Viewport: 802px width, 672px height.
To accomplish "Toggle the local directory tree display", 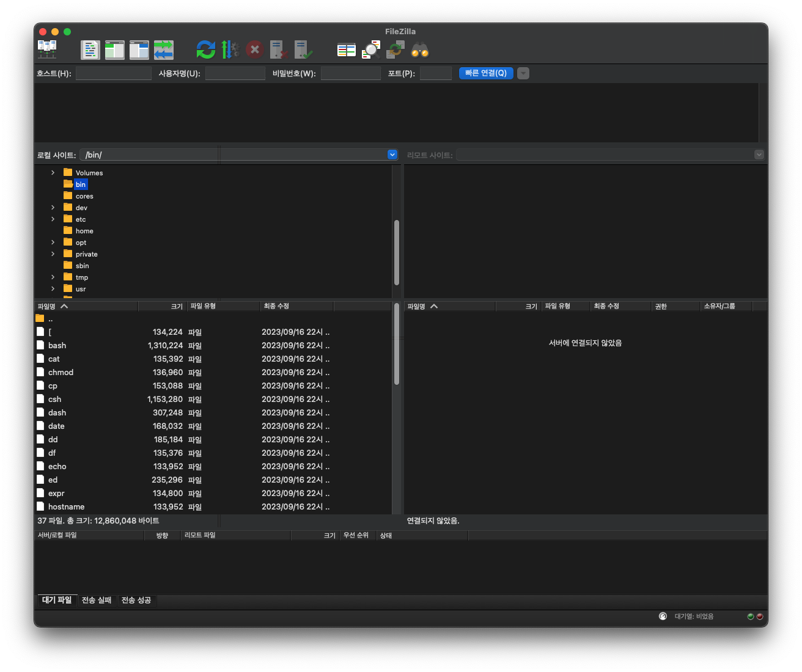I will pyautogui.click(x=114, y=49).
